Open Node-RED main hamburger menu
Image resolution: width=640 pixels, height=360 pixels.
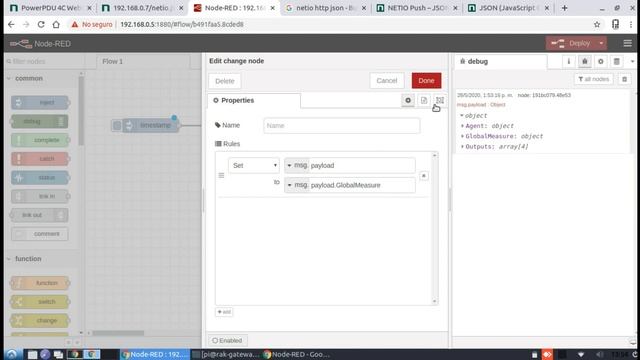[627, 43]
